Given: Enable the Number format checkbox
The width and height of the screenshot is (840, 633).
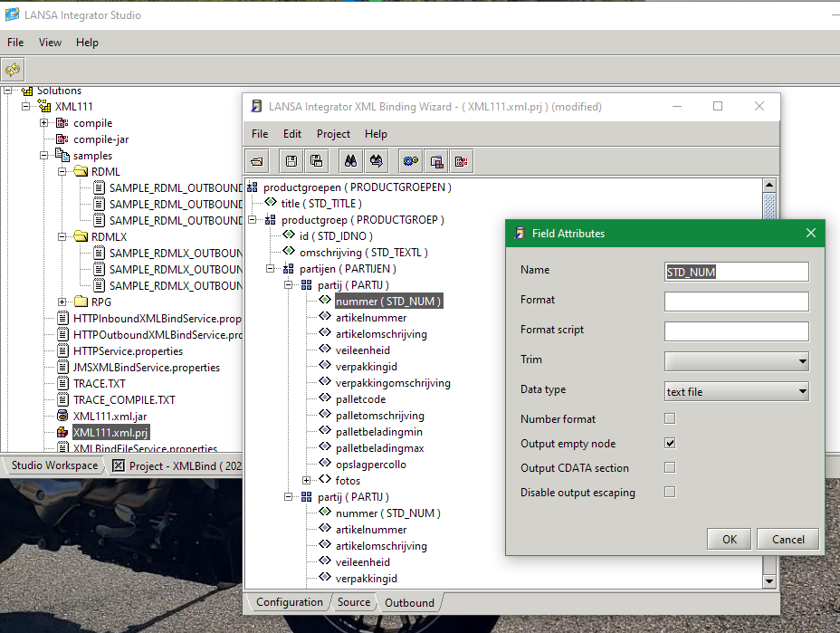Looking at the screenshot, I should (670, 418).
